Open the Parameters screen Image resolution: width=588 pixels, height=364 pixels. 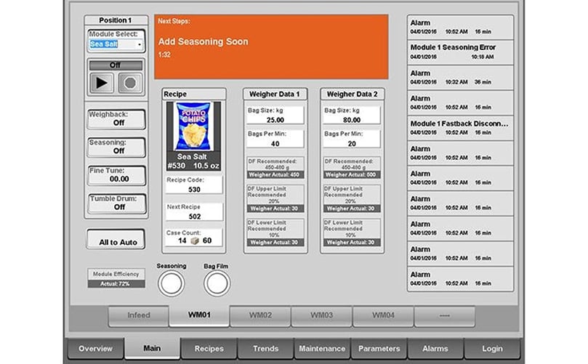pos(379,349)
